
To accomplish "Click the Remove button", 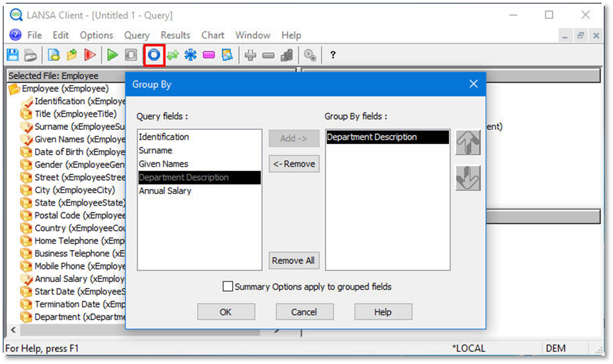I will coord(294,164).
